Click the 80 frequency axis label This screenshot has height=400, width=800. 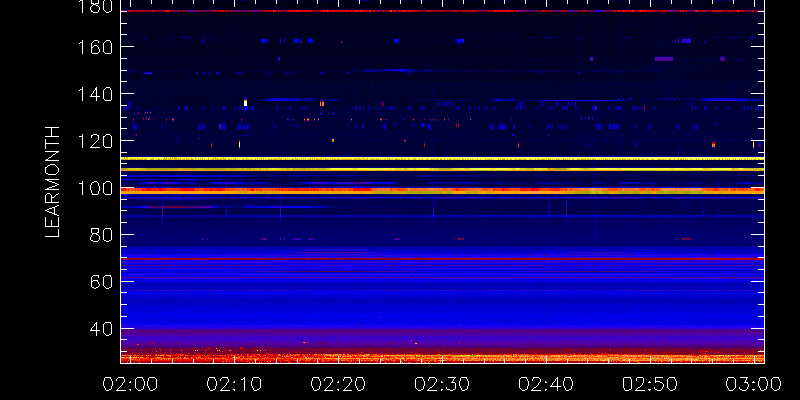click(x=102, y=235)
